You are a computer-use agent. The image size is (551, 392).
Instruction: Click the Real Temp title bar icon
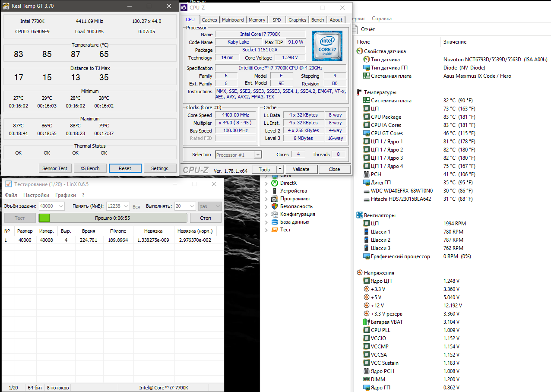pos(6,6)
